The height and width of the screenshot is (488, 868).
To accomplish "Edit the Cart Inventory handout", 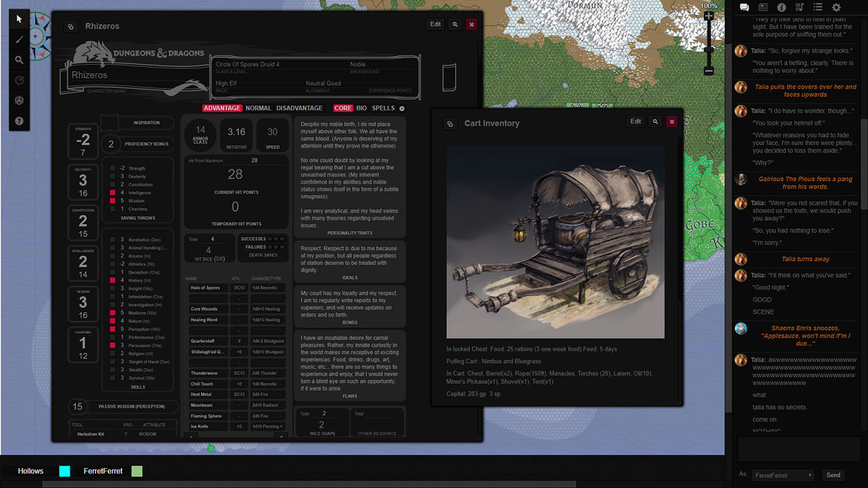I will click(635, 121).
